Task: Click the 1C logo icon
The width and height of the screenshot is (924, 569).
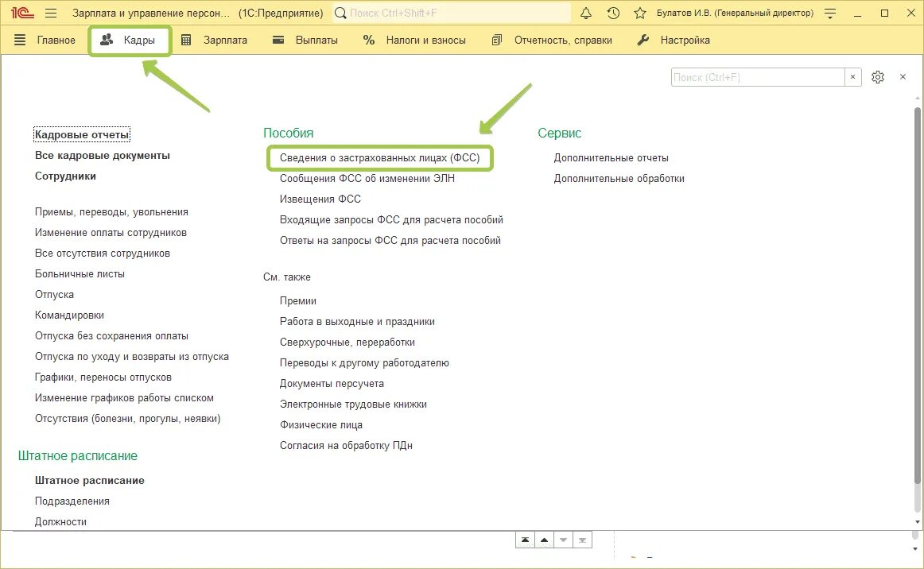Action: click(x=22, y=13)
